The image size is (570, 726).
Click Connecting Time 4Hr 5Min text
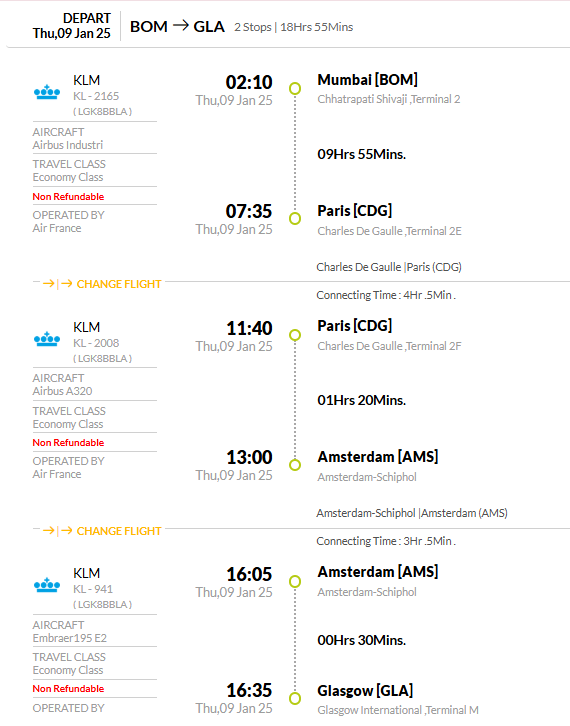(386, 295)
